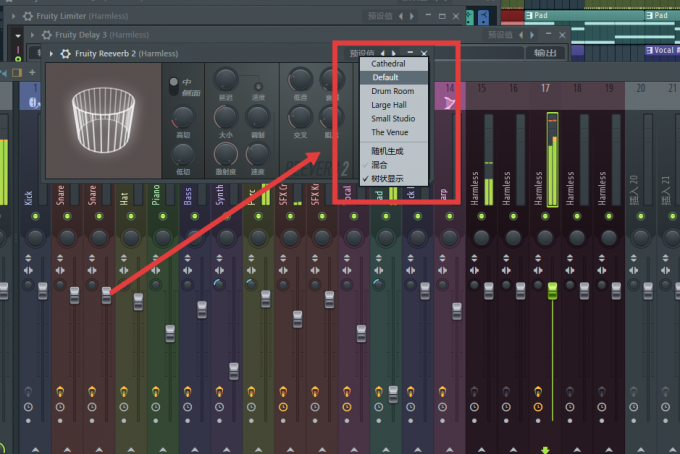Choose Default preset from the menu
This screenshot has width=680, height=454.
[x=394, y=77]
